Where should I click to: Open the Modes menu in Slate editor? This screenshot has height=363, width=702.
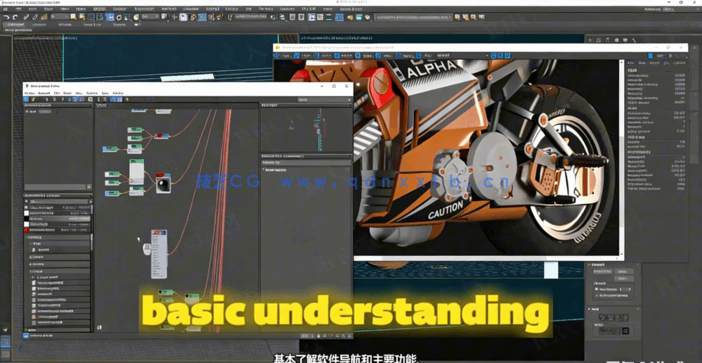[30, 93]
